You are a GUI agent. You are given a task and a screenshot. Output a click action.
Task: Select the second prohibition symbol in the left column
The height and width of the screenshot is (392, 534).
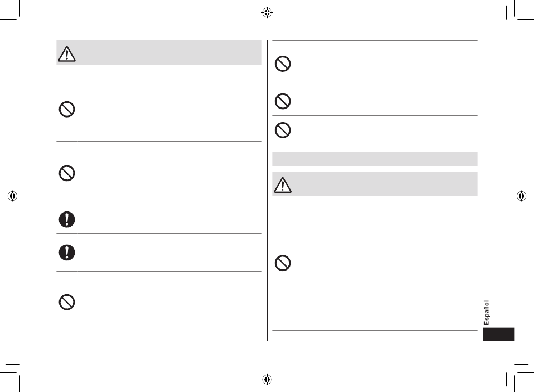pos(67,173)
